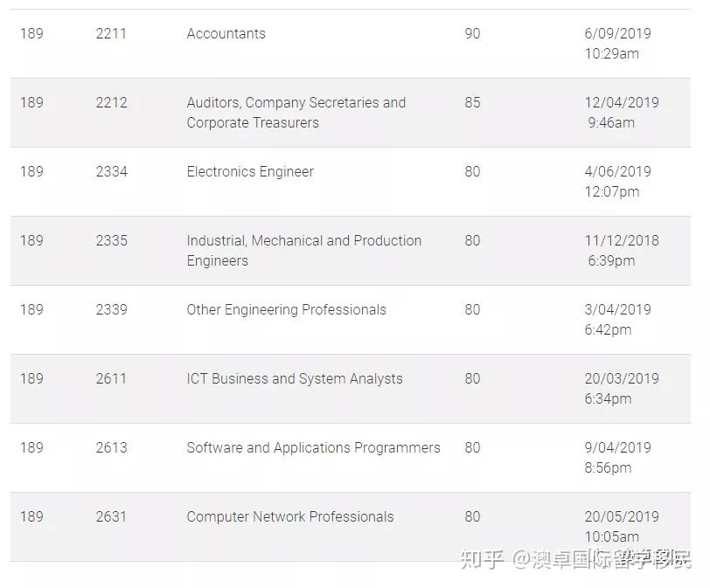Click the Accountants occupation name

click(226, 33)
